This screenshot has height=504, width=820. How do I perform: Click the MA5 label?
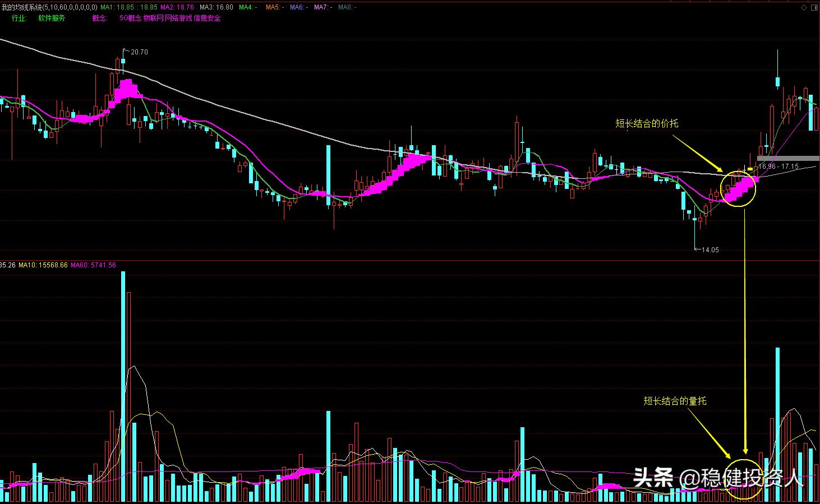[x=275, y=7]
